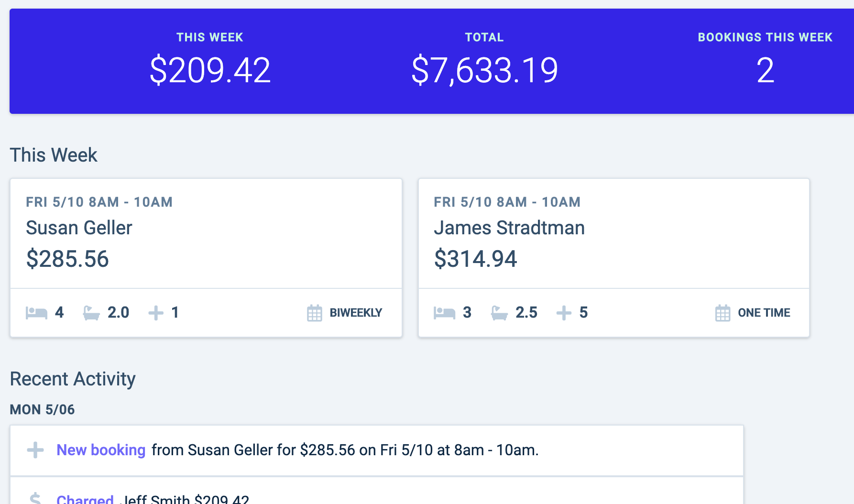Click plus extras icon in Susan Geller card
The width and height of the screenshot is (854, 504).
(x=156, y=313)
